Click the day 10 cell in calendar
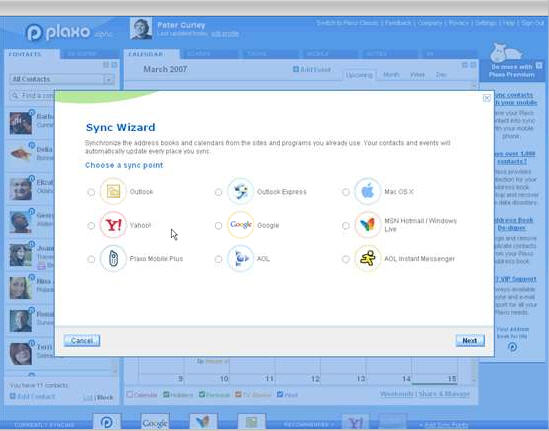The width and height of the screenshot is (549, 431). pyautogui.click(x=207, y=371)
